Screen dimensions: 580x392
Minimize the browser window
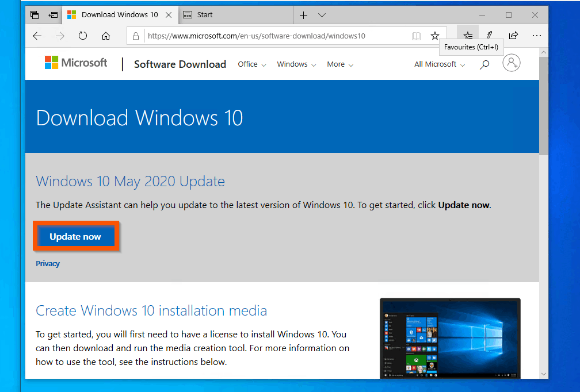coord(482,15)
